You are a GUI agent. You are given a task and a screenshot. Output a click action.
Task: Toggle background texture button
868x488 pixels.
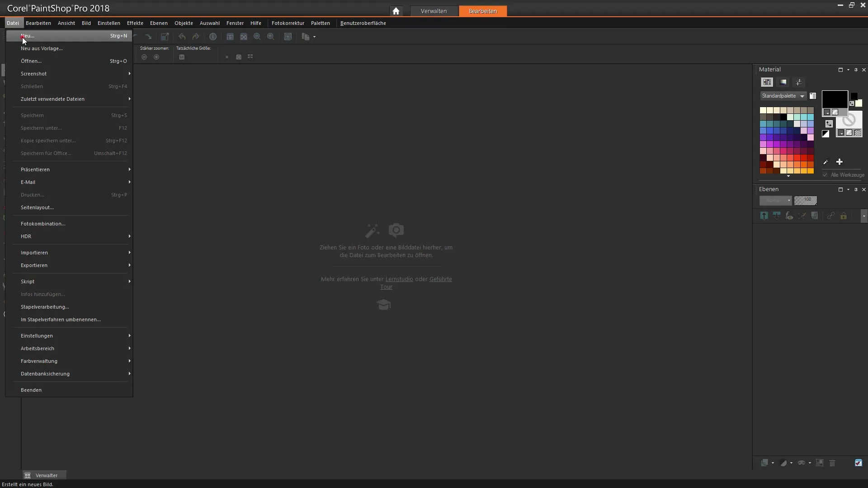[x=849, y=133]
